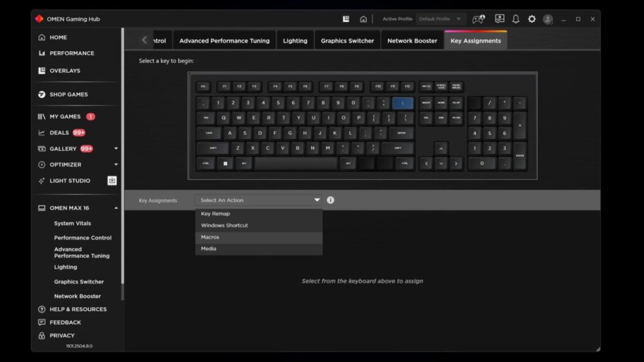Choose Media option
The image size is (644, 362).
258,249
